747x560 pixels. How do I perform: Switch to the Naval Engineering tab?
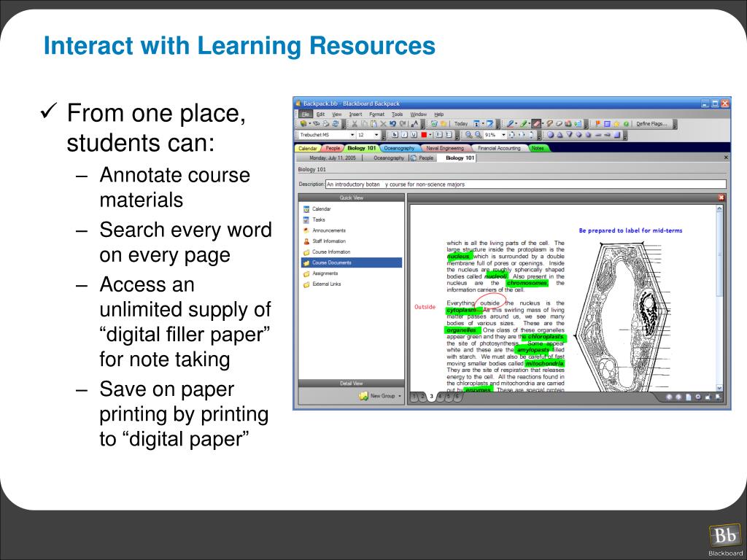[445, 148]
